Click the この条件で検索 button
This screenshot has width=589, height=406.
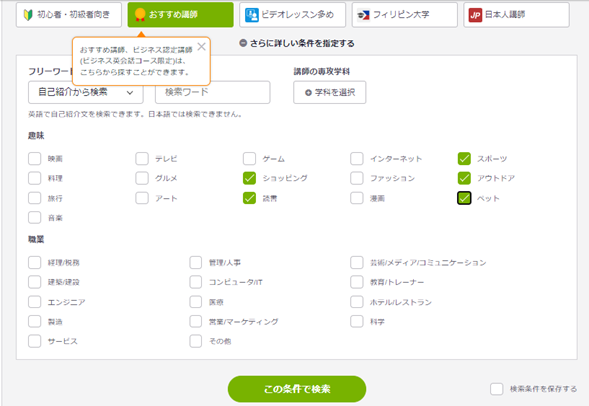click(x=297, y=389)
